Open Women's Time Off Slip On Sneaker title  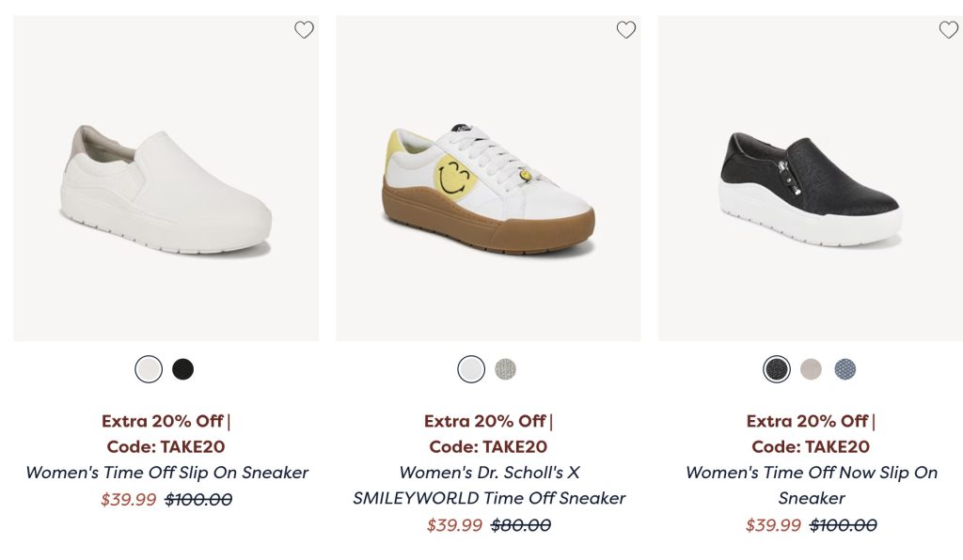tap(166, 473)
